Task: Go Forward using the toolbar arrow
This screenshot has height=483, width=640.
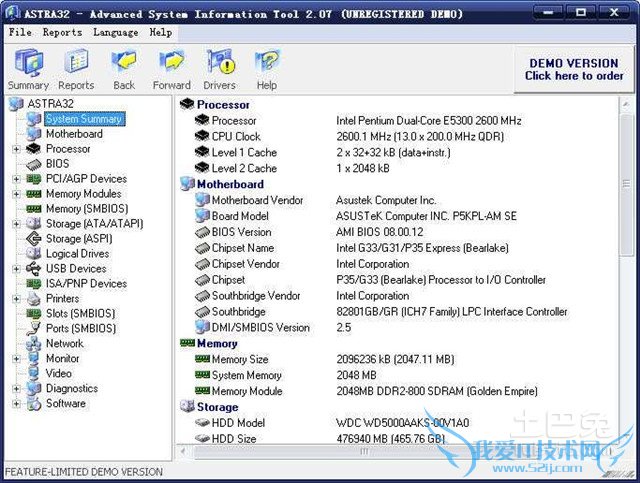Action: pyautogui.click(x=171, y=69)
